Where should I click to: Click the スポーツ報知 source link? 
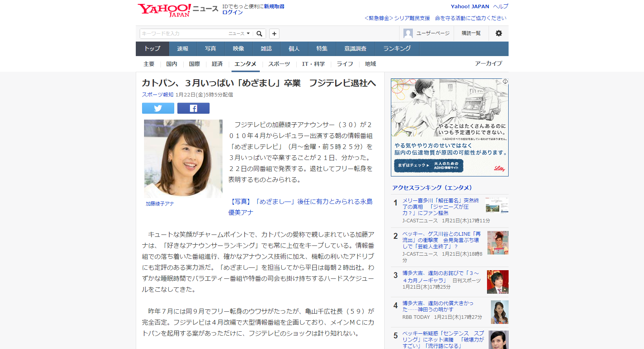click(x=158, y=95)
